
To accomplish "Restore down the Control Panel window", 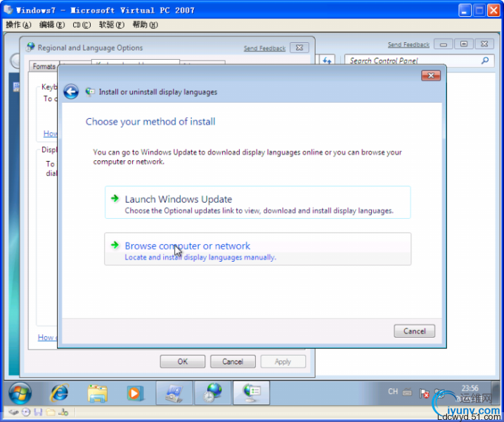I will tap(463, 44).
